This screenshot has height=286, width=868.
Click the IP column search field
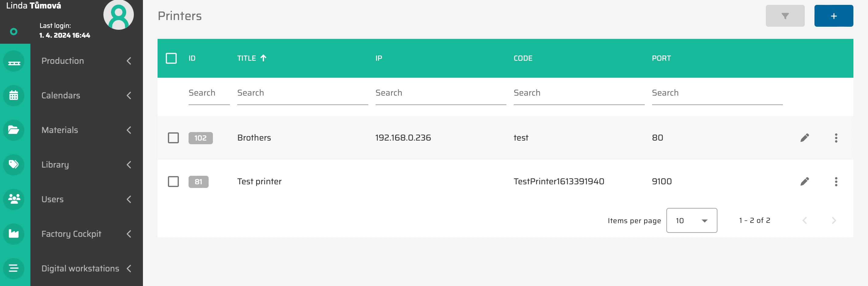pos(440,93)
